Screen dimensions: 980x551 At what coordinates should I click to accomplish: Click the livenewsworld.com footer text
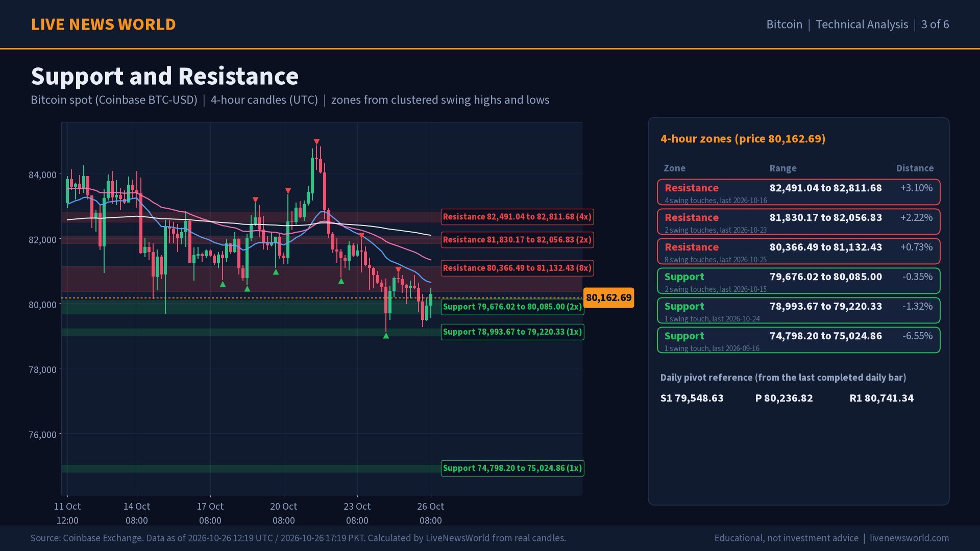pos(909,538)
